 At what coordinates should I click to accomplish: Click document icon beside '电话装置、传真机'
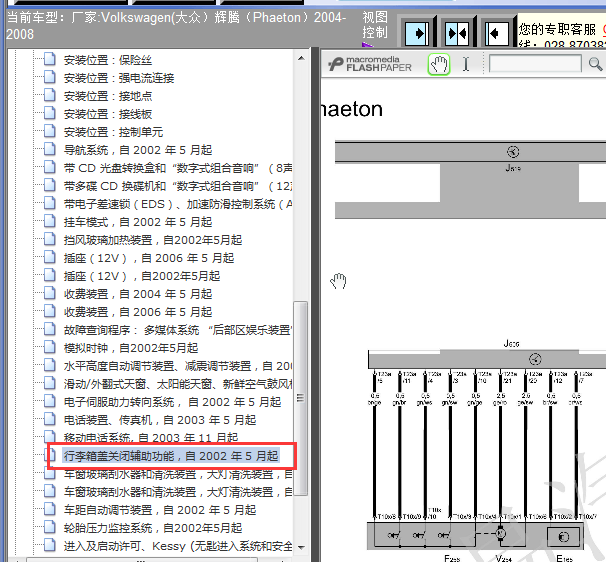(49, 419)
